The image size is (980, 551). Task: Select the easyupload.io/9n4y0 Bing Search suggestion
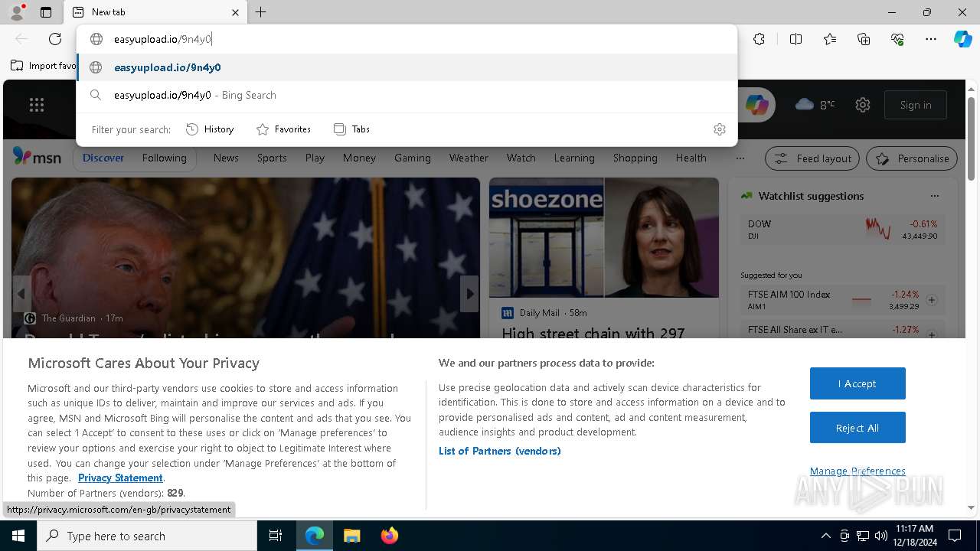point(407,95)
